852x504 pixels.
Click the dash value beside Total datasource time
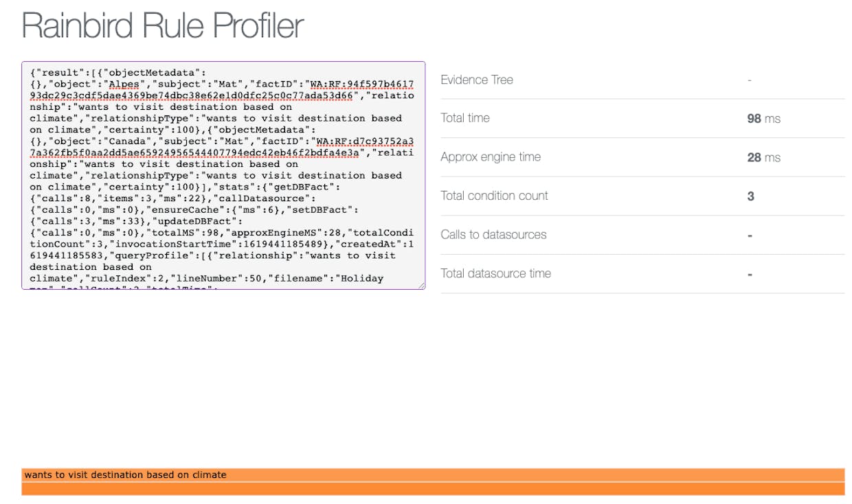point(750,274)
